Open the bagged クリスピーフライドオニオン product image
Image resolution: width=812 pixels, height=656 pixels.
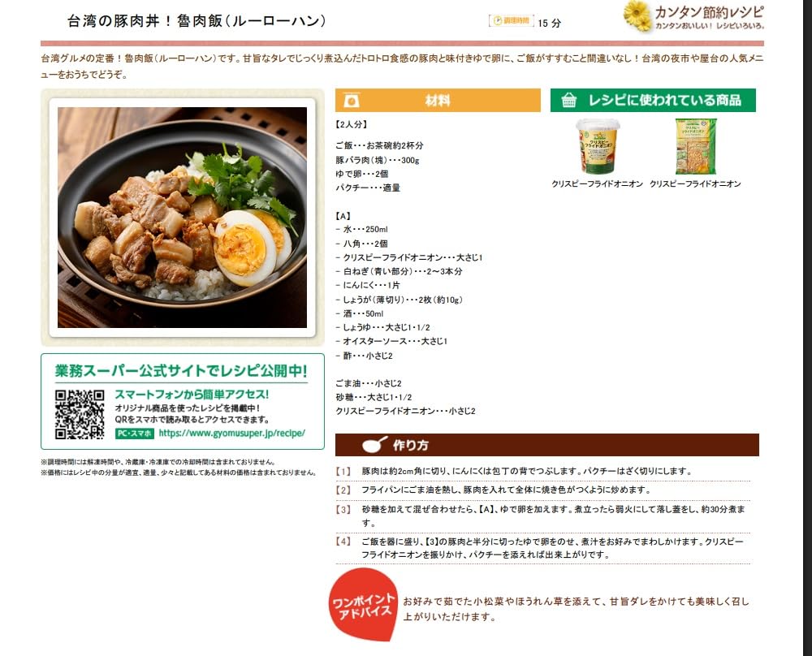point(696,146)
